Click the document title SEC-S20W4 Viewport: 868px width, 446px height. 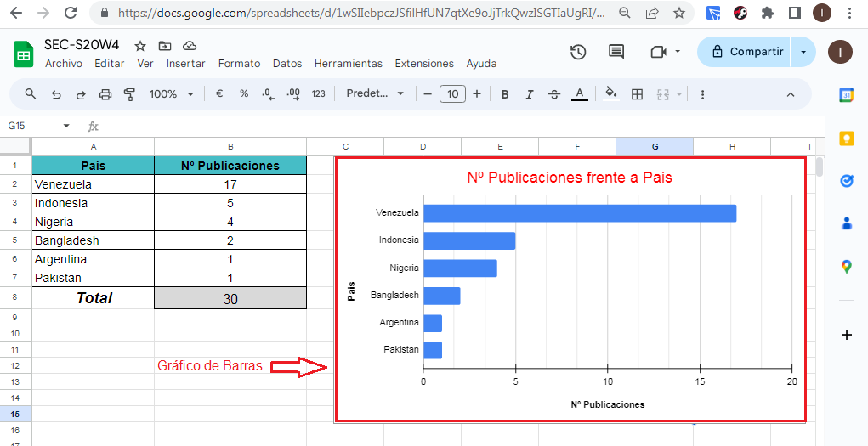click(82, 45)
